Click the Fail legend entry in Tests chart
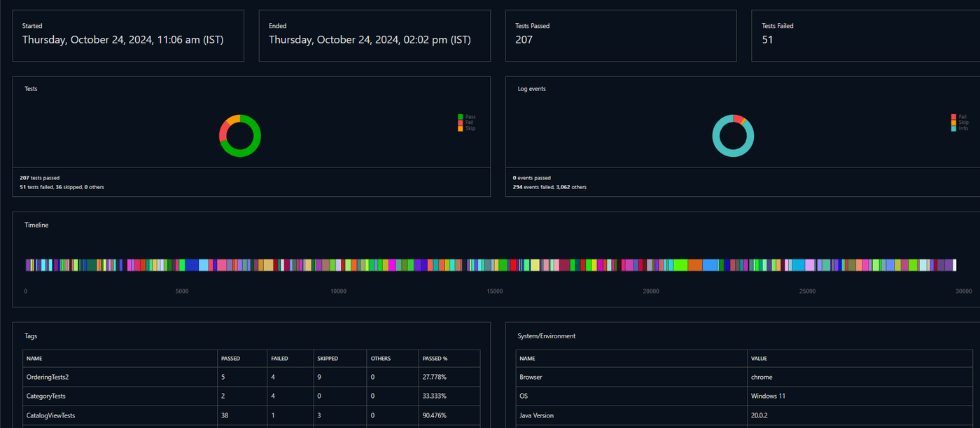980x428 pixels. coord(466,123)
